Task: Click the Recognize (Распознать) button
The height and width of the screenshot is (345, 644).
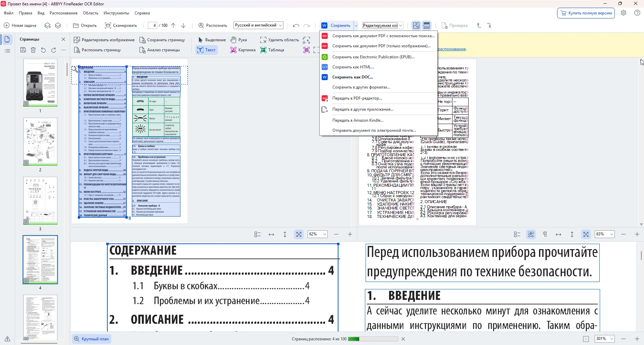Action: (x=213, y=25)
